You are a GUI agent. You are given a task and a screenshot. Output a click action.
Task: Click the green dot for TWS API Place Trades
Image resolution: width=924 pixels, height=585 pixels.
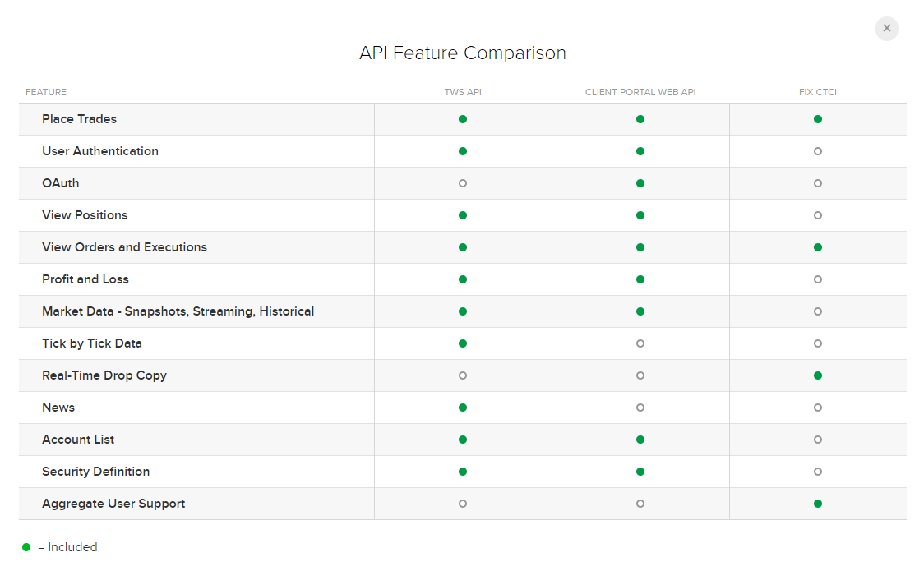click(463, 119)
